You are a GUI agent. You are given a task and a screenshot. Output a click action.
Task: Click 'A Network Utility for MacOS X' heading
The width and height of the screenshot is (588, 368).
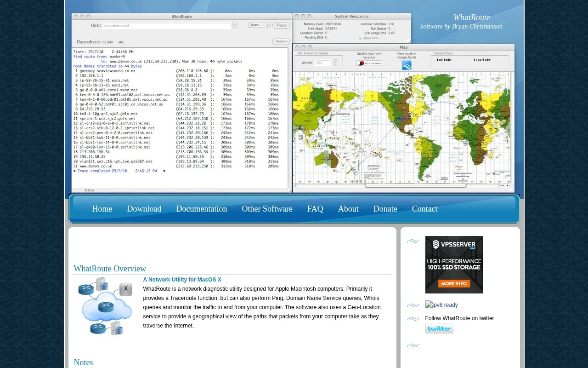point(182,280)
